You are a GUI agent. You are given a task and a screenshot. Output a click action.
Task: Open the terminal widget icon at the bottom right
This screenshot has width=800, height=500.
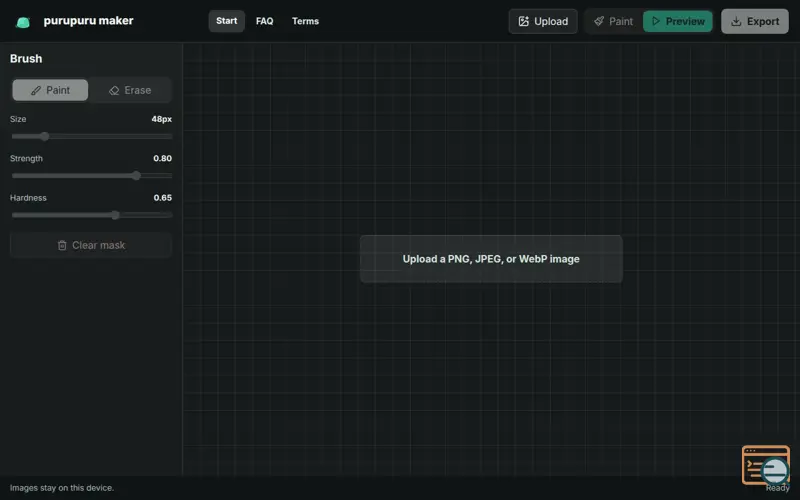coord(766,465)
